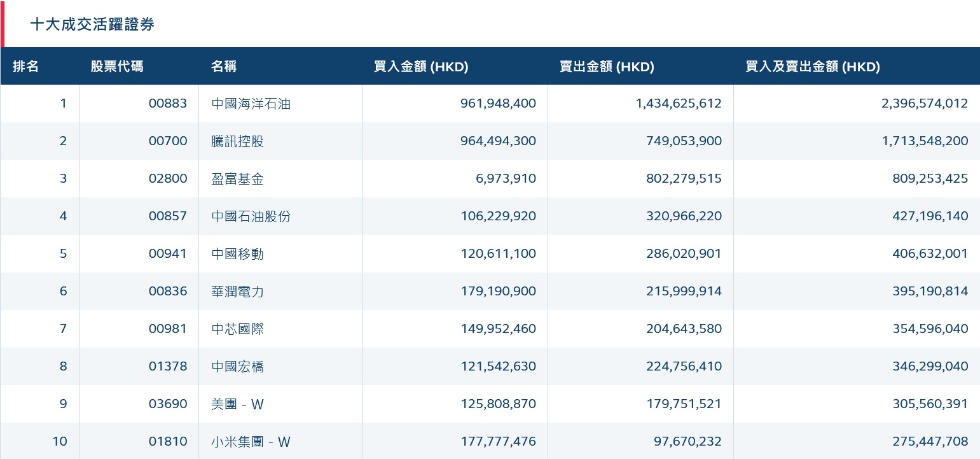The height and width of the screenshot is (459, 980).
Task: Click total amount 346,299,040
Action: (x=930, y=366)
